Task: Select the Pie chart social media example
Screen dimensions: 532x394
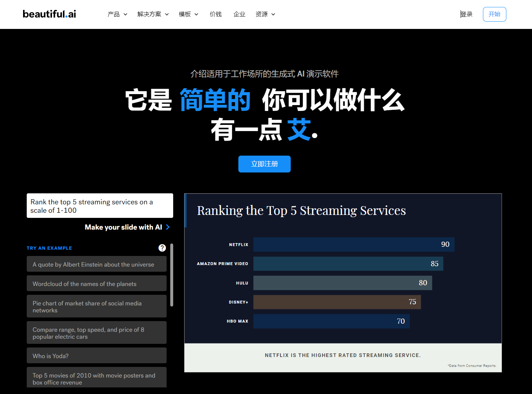Action: click(x=96, y=306)
